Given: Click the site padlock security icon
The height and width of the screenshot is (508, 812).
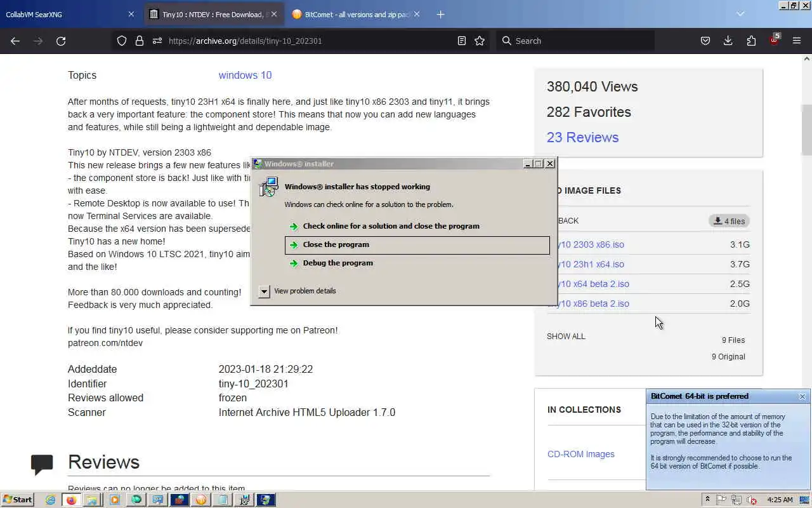Looking at the screenshot, I should click(140, 41).
